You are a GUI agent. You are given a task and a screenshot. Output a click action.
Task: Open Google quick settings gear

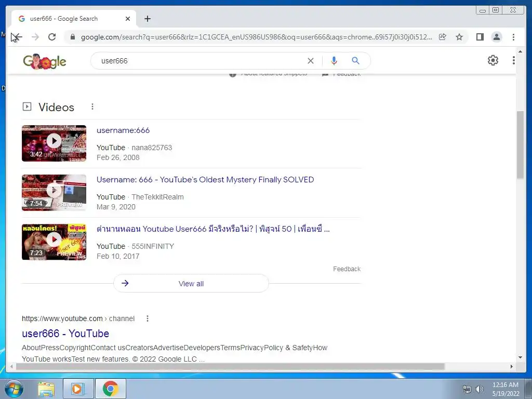pyautogui.click(x=493, y=60)
